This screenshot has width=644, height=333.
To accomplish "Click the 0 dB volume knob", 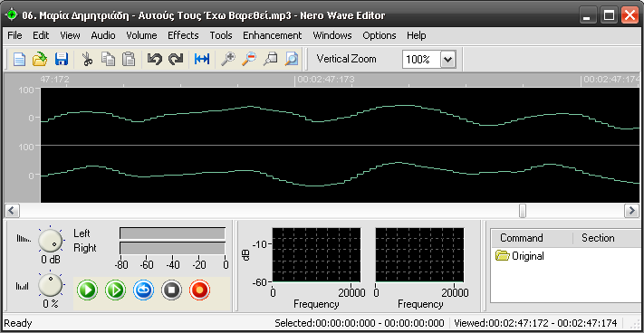I will click(x=50, y=240).
